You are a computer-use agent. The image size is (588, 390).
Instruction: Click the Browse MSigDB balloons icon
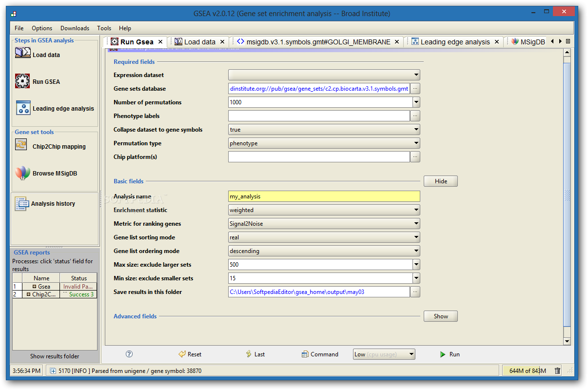click(22, 173)
